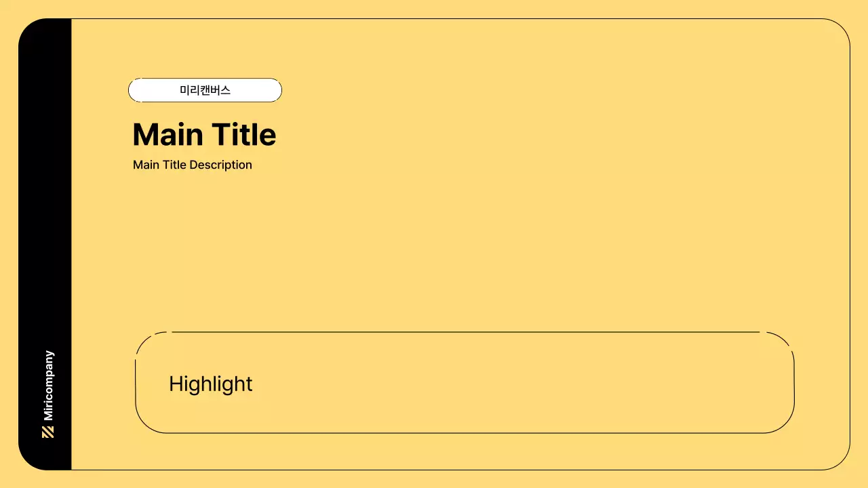Click the Main Title Description subtitle

click(193, 165)
